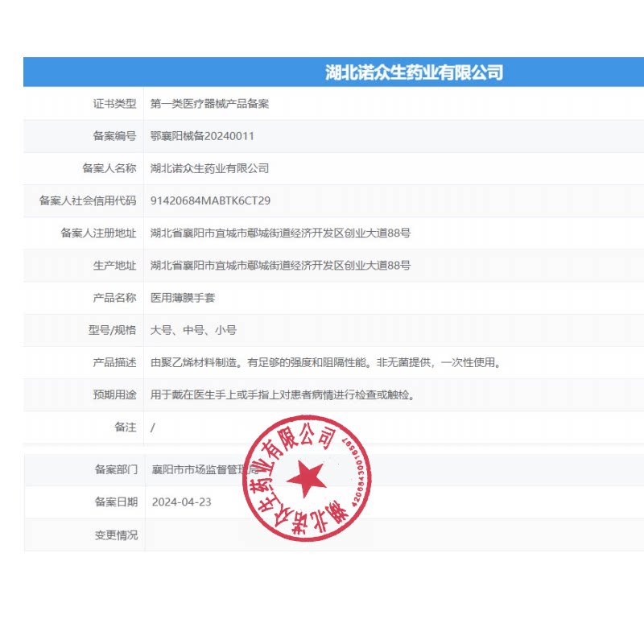This screenshot has width=644, height=644.
Task: Select the 备案日期 label
Action: [x=116, y=502]
